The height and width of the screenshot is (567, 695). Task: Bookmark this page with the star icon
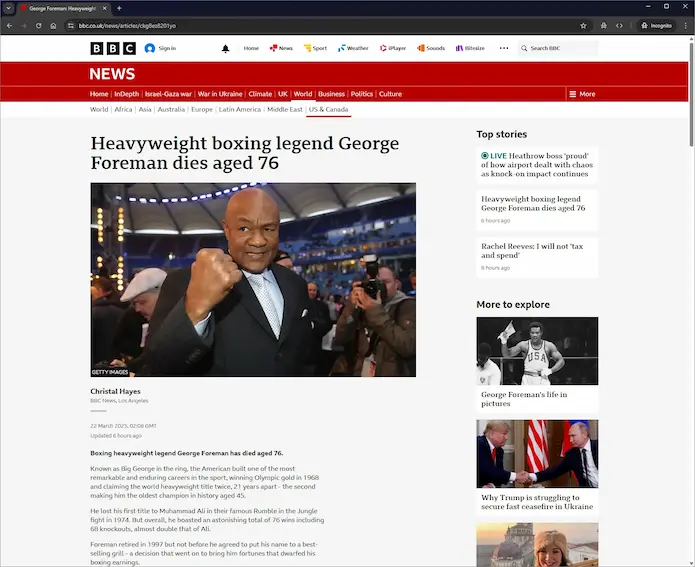[583, 25]
